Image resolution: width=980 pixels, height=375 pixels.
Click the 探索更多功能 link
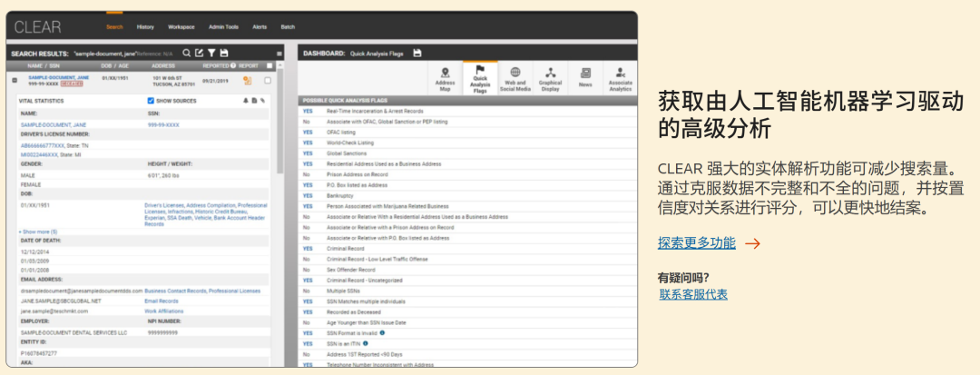[x=697, y=242]
